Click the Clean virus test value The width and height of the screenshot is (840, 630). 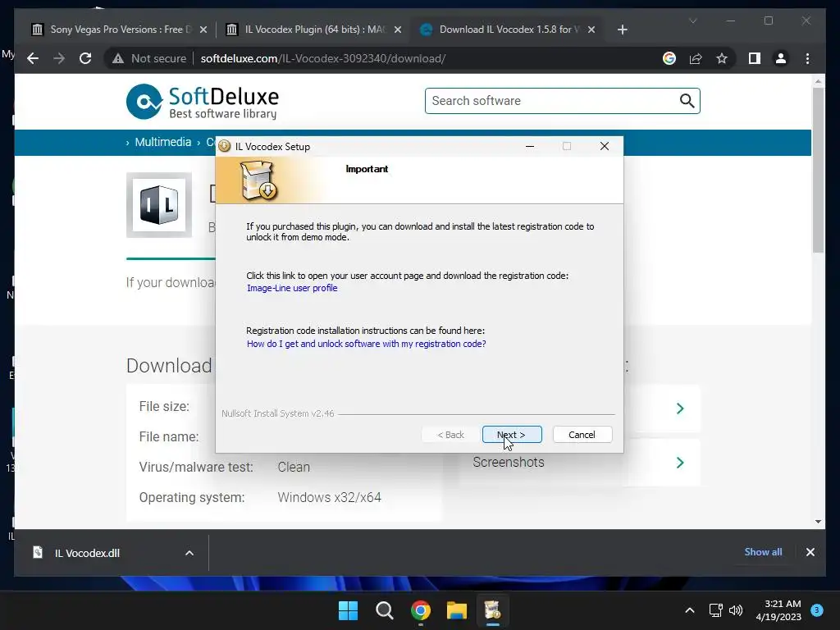tap(294, 467)
